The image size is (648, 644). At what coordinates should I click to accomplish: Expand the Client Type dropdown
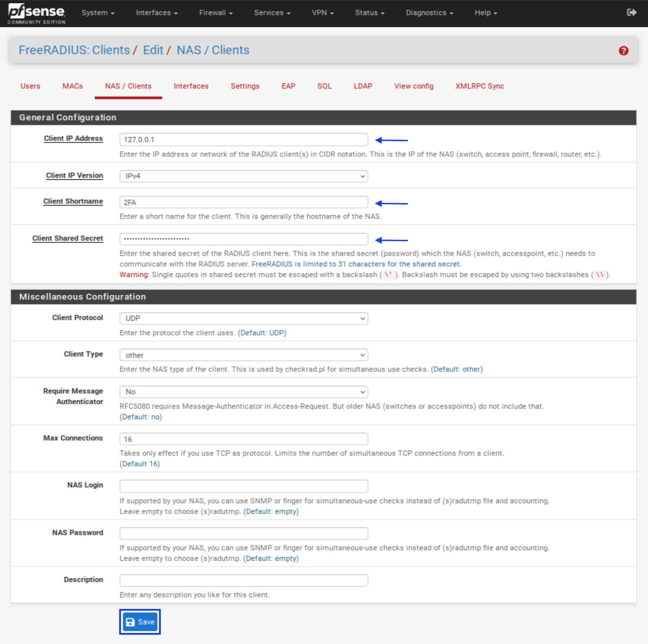[244, 355]
